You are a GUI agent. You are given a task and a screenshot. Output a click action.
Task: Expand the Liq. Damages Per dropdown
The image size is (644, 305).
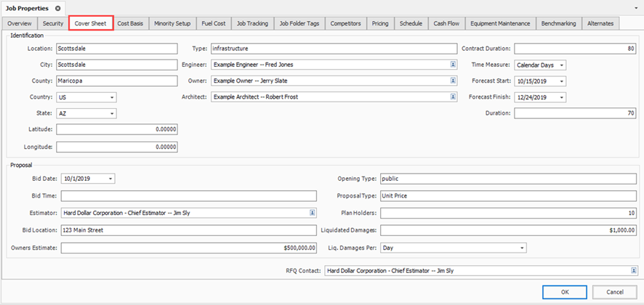tap(521, 248)
